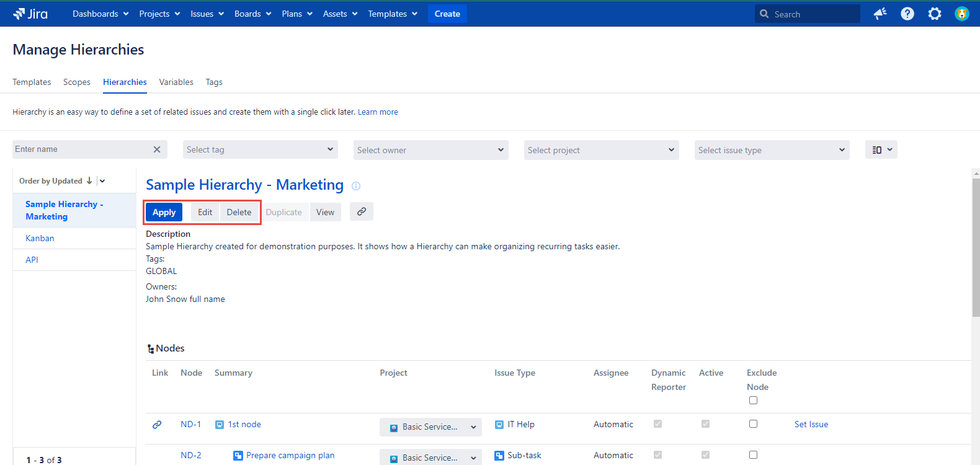Copy hierarchy link using the chain icon button
Image resolution: width=980 pixels, height=465 pixels.
[x=362, y=212]
